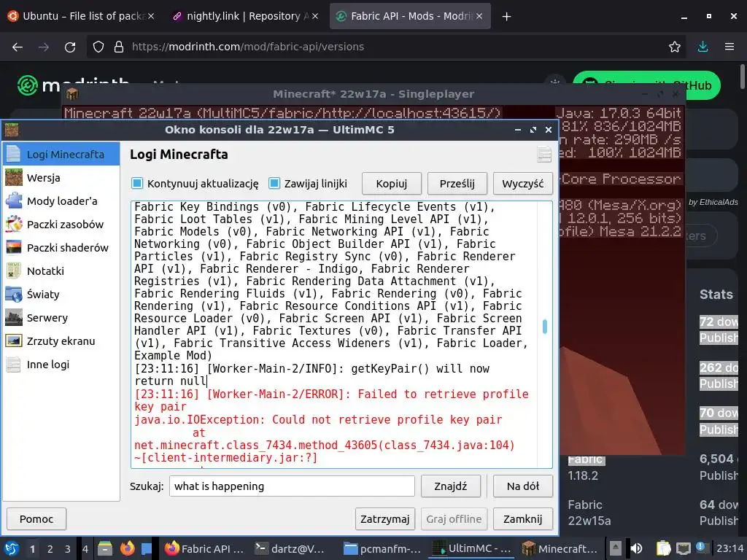This screenshot has height=560, width=747.
Task: Activate dartz terminal taskbar entry
Action: click(x=290, y=548)
